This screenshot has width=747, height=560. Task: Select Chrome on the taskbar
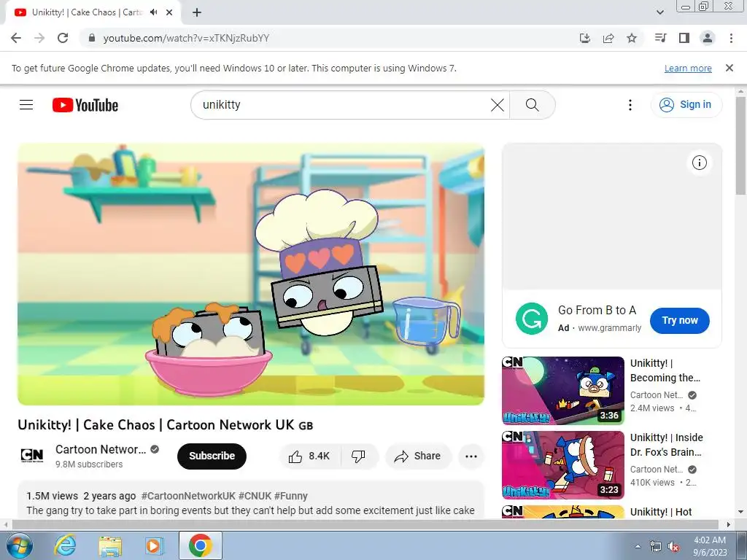click(200, 545)
